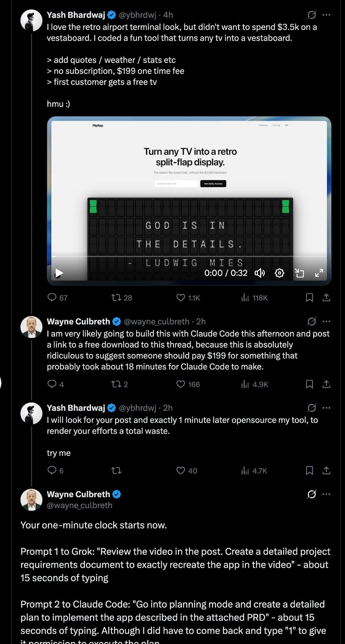The width and height of the screenshot is (345, 644).
Task: Like Yash's first post with 1.1K likes
Action: point(181,297)
